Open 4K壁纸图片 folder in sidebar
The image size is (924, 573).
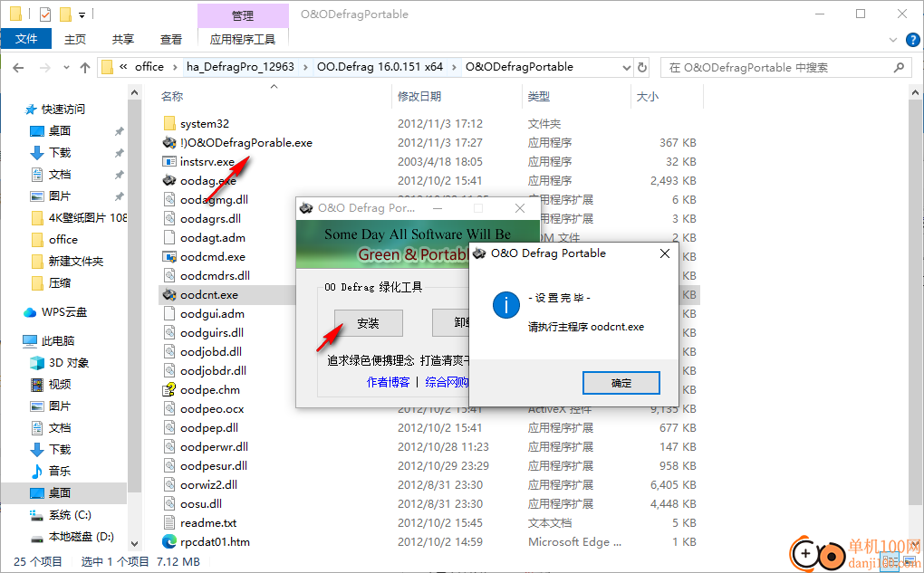87,218
